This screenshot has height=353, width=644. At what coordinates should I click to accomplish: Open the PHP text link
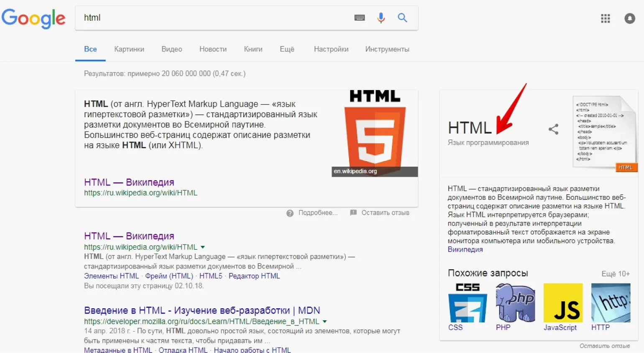(x=503, y=327)
